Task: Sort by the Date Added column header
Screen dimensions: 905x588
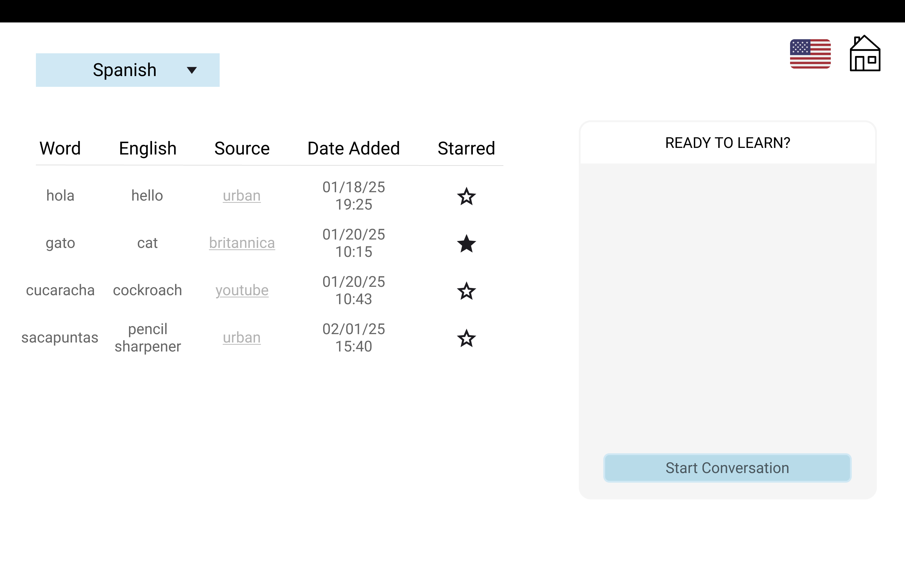Action: coord(353,148)
